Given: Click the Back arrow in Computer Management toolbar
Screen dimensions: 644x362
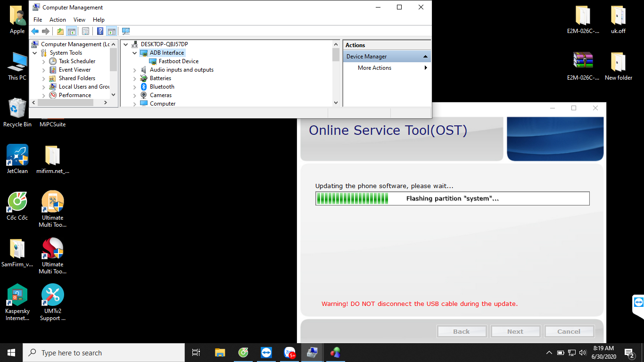Looking at the screenshot, I should point(35,32).
